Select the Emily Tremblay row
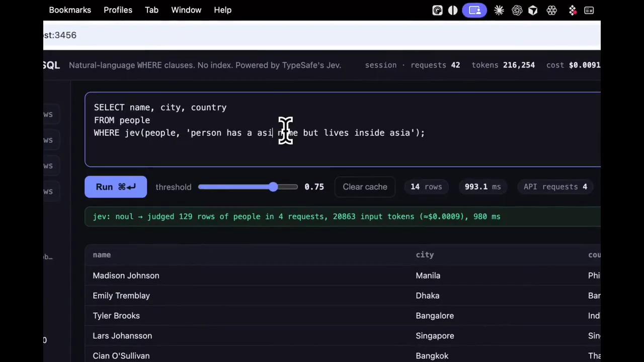Viewport: 644px width, 362px height. point(343,296)
